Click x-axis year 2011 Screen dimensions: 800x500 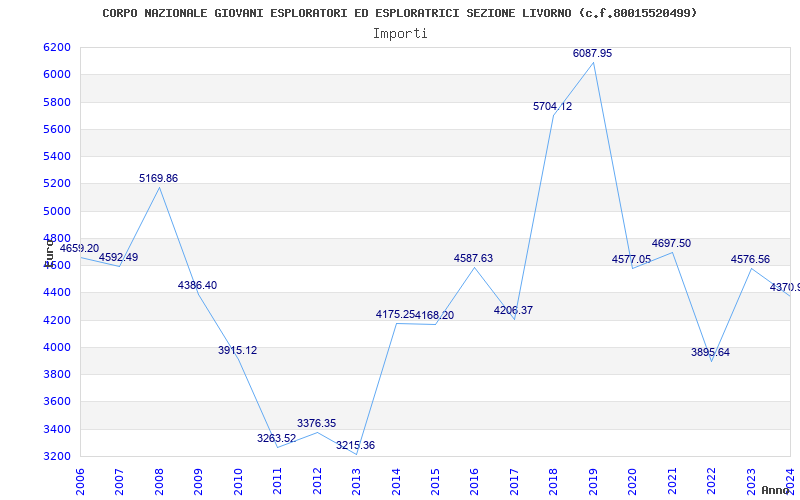[278, 482]
